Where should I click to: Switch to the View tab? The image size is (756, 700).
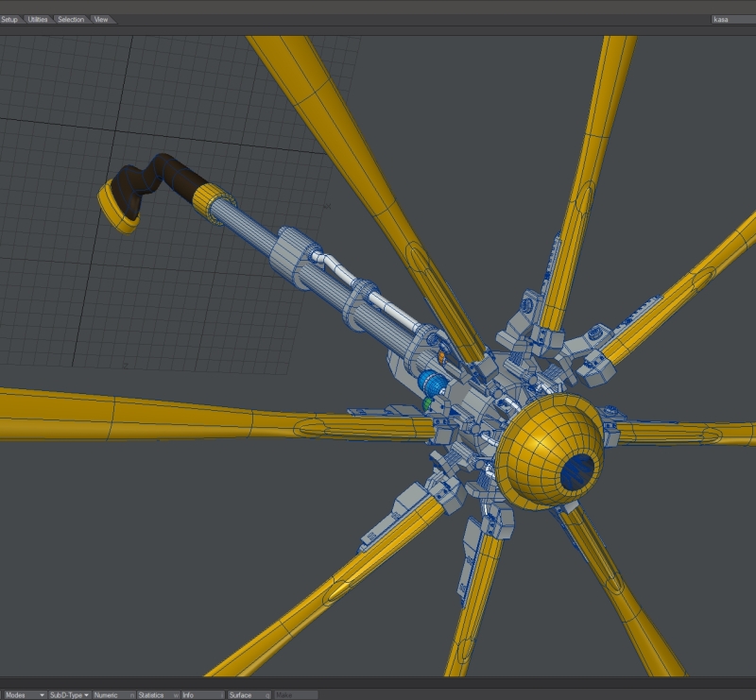click(x=101, y=19)
